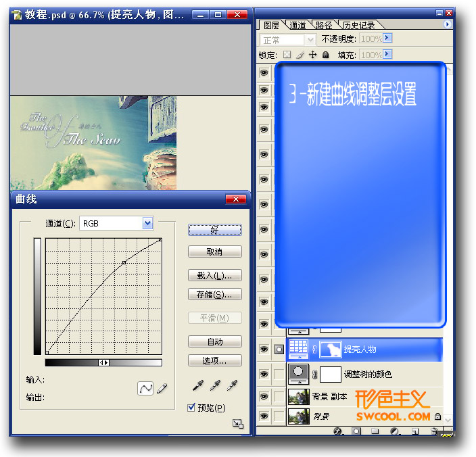The image size is (476, 457).
Task: Click the padlock icon on 背景 layer
Action: click(437, 416)
